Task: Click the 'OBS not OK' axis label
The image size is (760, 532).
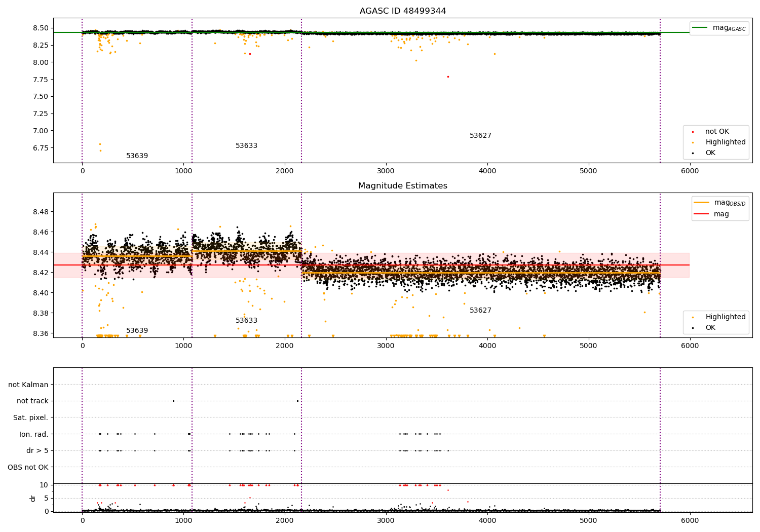Action: tap(28, 468)
